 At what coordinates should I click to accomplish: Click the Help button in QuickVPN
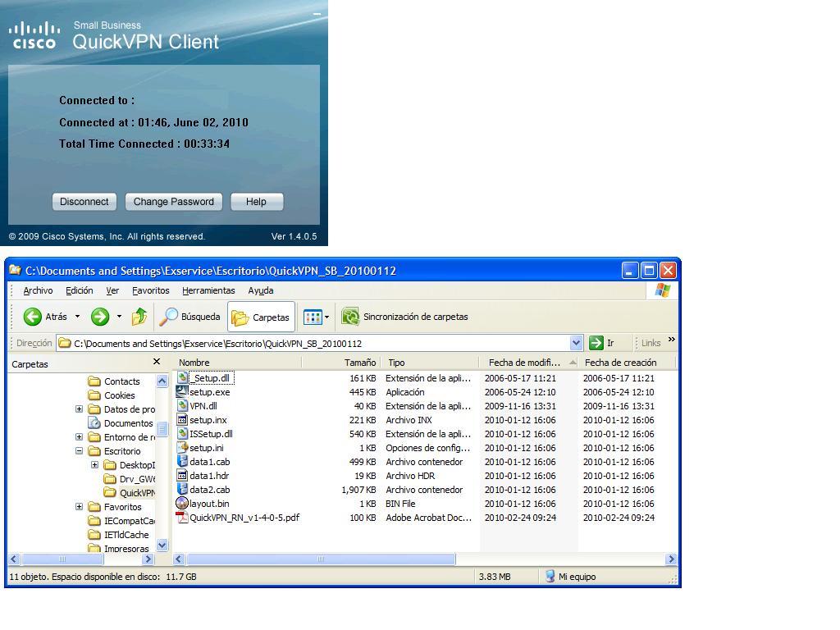(256, 202)
